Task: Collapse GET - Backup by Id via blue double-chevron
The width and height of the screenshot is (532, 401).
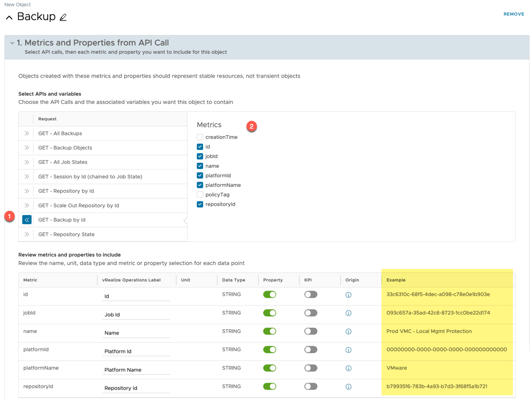Action: 27,219
